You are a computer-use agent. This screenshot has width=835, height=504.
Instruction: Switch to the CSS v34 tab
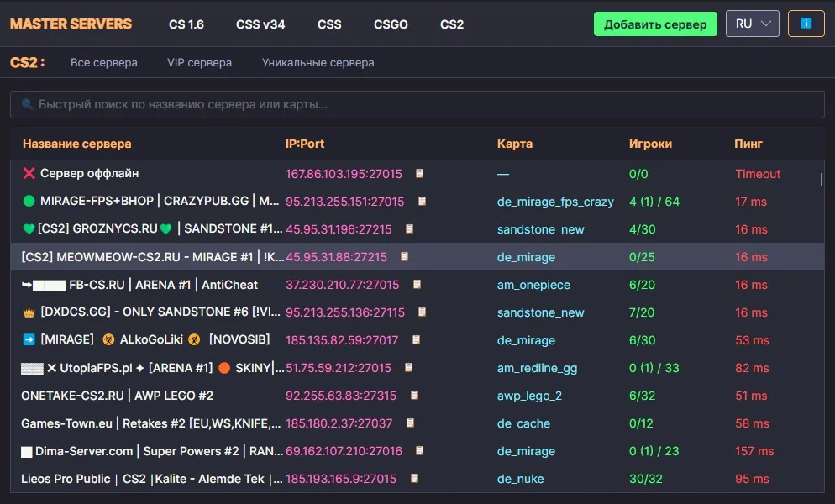[x=260, y=24]
